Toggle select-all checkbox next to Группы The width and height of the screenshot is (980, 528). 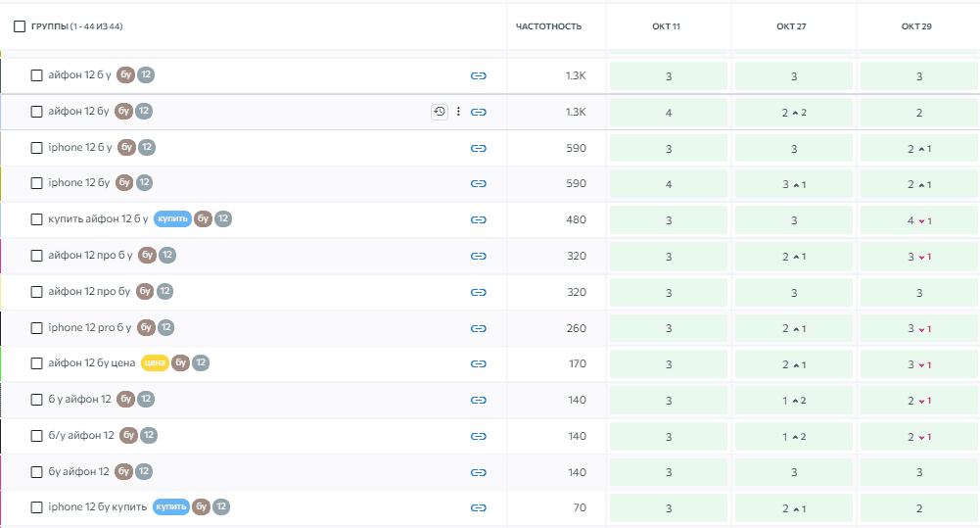[20, 26]
